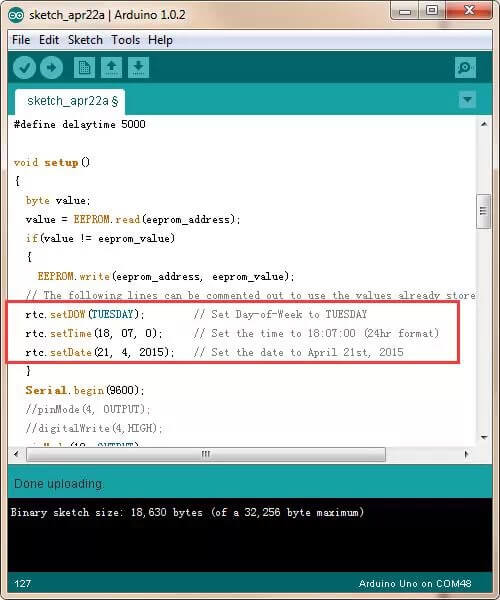Click the Arduino logo in title bar
500x600 pixels.
click(x=16, y=15)
